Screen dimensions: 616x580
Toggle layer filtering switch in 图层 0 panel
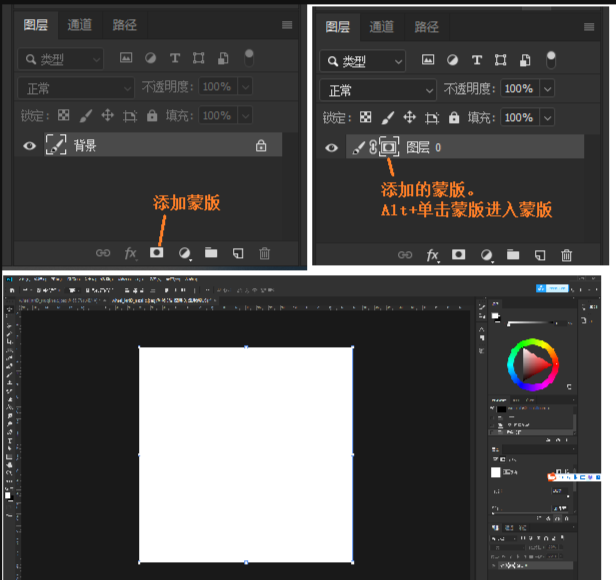tap(551, 60)
